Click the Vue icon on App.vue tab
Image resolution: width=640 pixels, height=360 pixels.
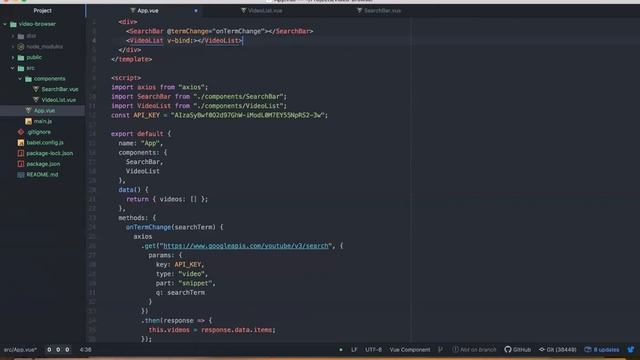point(133,11)
